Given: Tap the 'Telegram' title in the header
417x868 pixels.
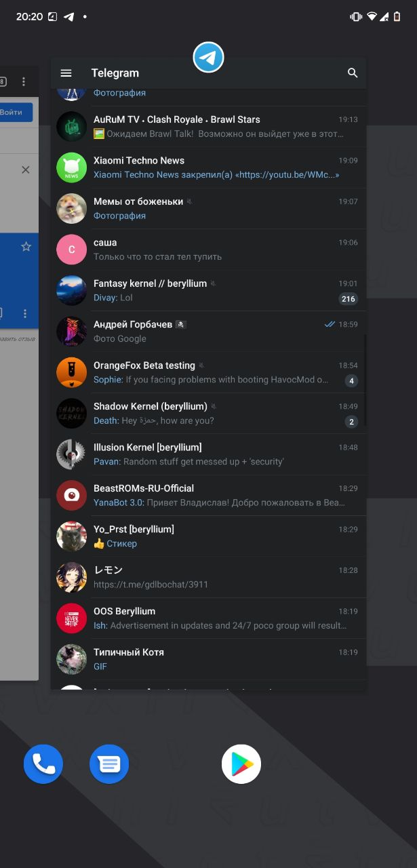Looking at the screenshot, I should click(115, 73).
